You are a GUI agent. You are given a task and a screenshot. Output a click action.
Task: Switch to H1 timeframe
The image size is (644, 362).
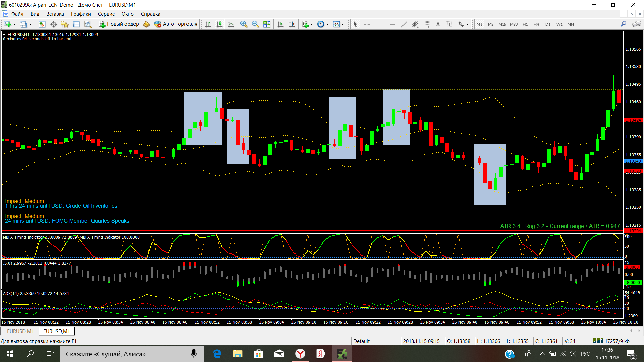[x=525, y=24]
